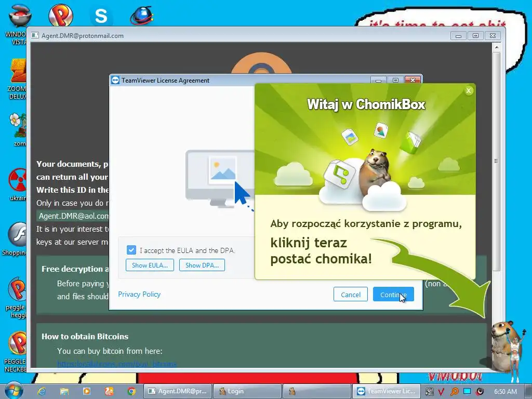Switch to TeamViewer Lic... taskbar window

point(387,391)
